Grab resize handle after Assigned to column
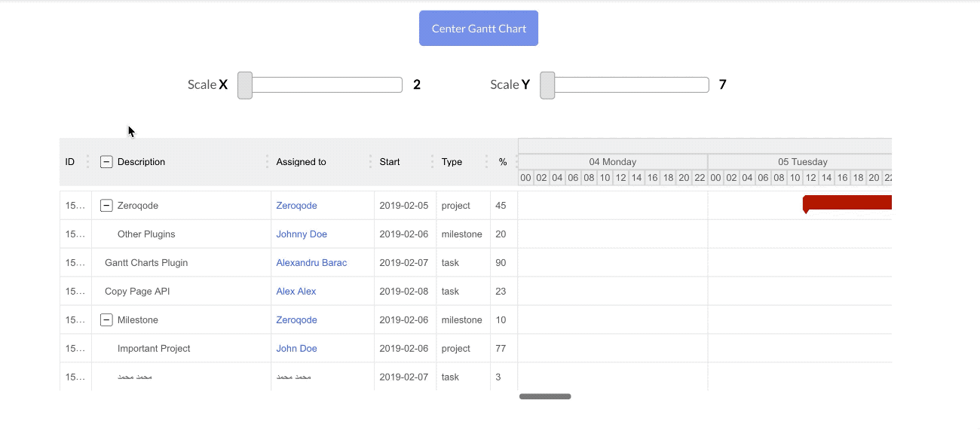The image size is (980, 431). 371,162
